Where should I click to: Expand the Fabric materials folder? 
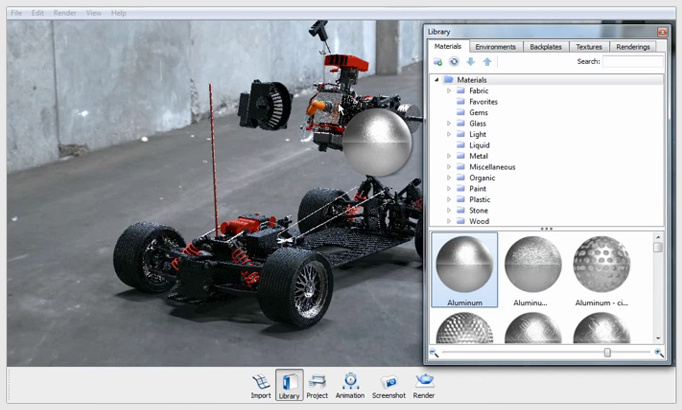(449, 91)
